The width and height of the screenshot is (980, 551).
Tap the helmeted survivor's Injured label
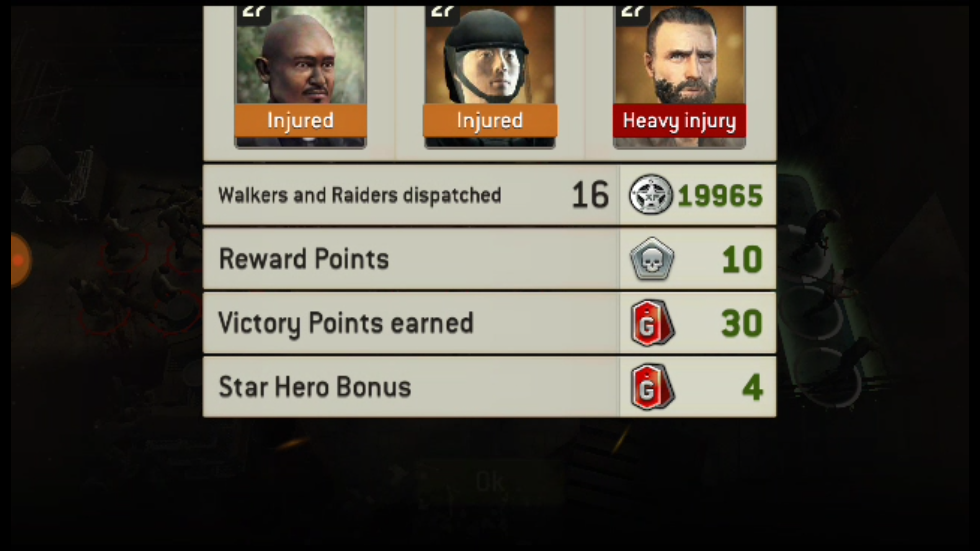click(x=490, y=121)
